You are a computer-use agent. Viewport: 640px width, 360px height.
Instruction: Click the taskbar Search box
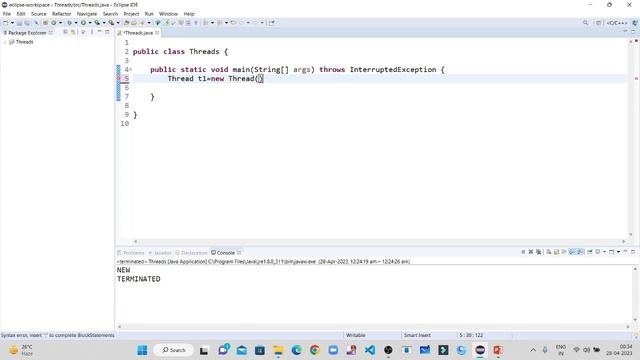[174, 350]
